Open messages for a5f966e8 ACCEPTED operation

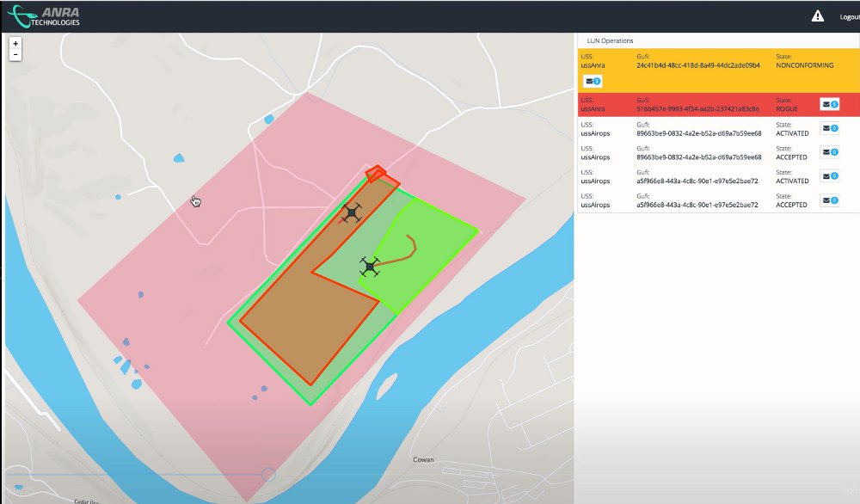[x=830, y=200]
